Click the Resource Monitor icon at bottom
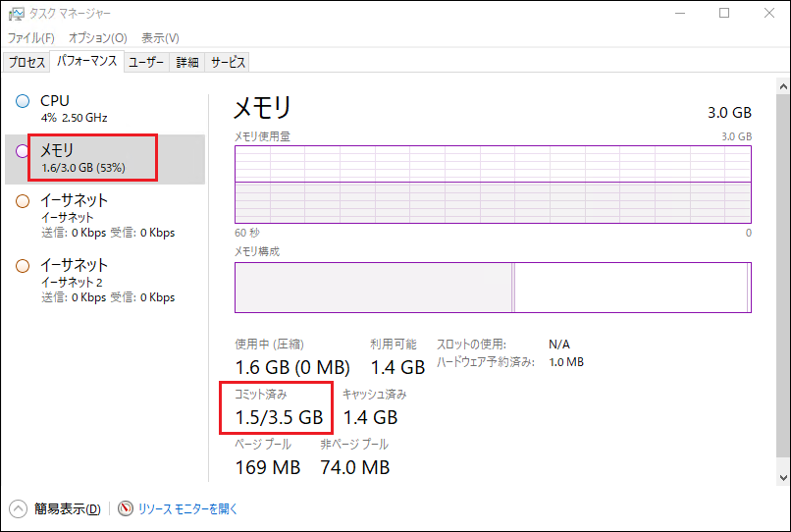The width and height of the screenshot is (791, 532). point(126,508)
